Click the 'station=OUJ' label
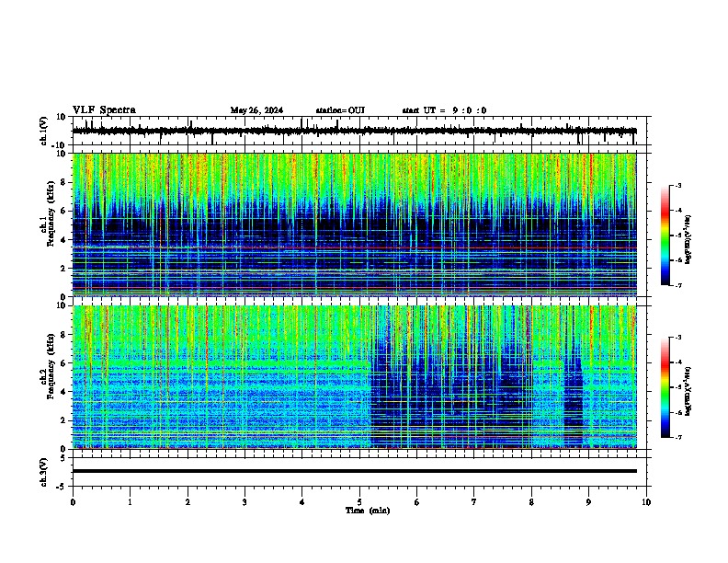Viewport: 728px width, 563px height. 340,110
